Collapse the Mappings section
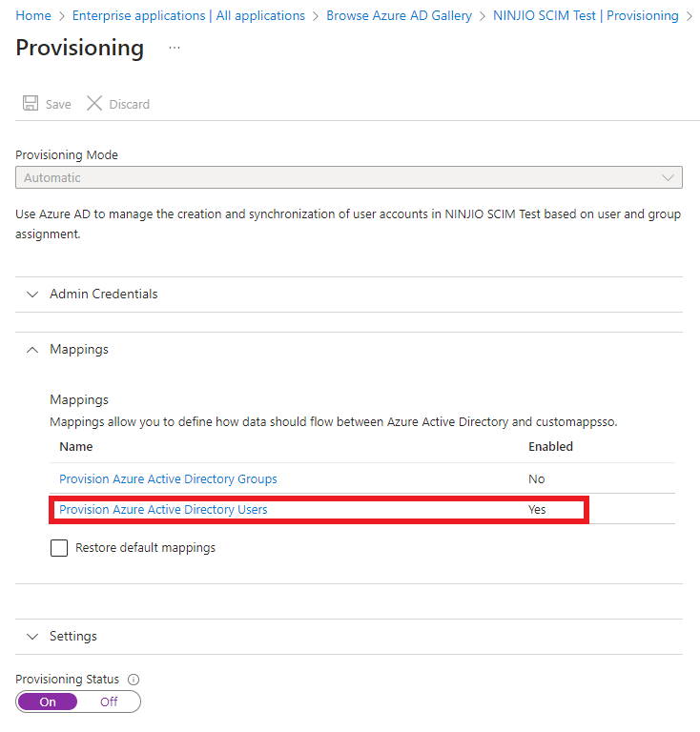Viewport: 700px width, 732px height. 79,349
